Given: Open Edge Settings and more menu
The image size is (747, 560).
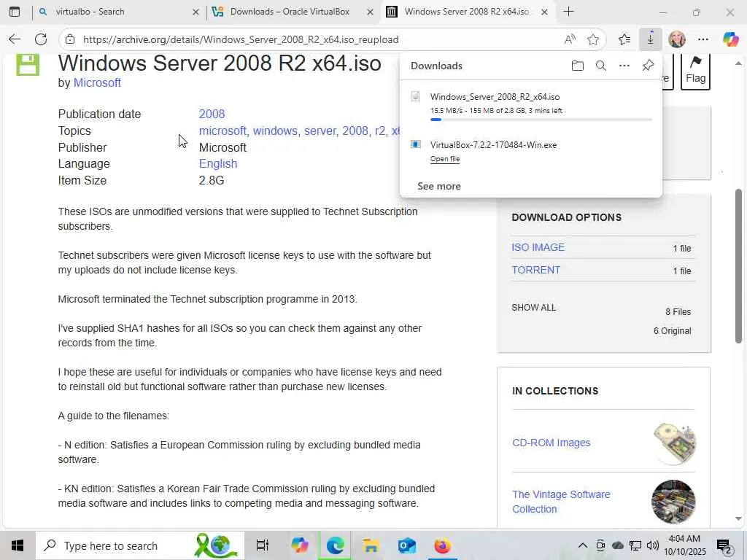Looking at the screenshot, I should point(703,39).
